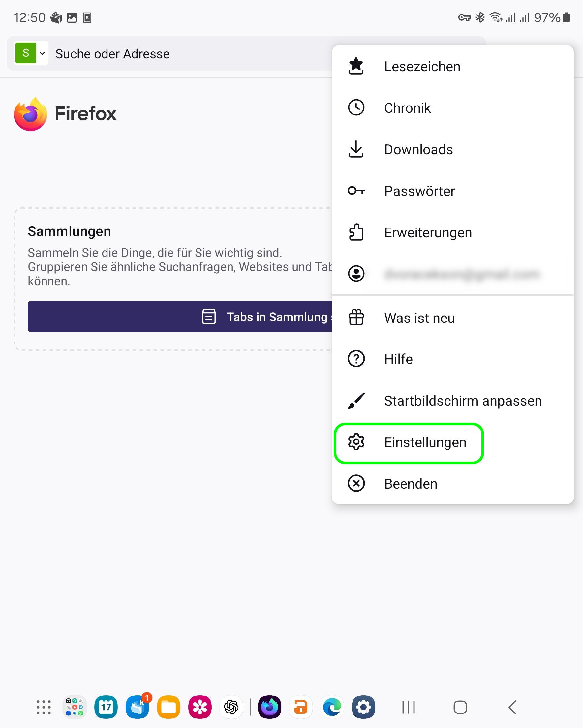583x728 pixels.
Task: Click the Firefox logo on homepage
Action: (30, 114)
